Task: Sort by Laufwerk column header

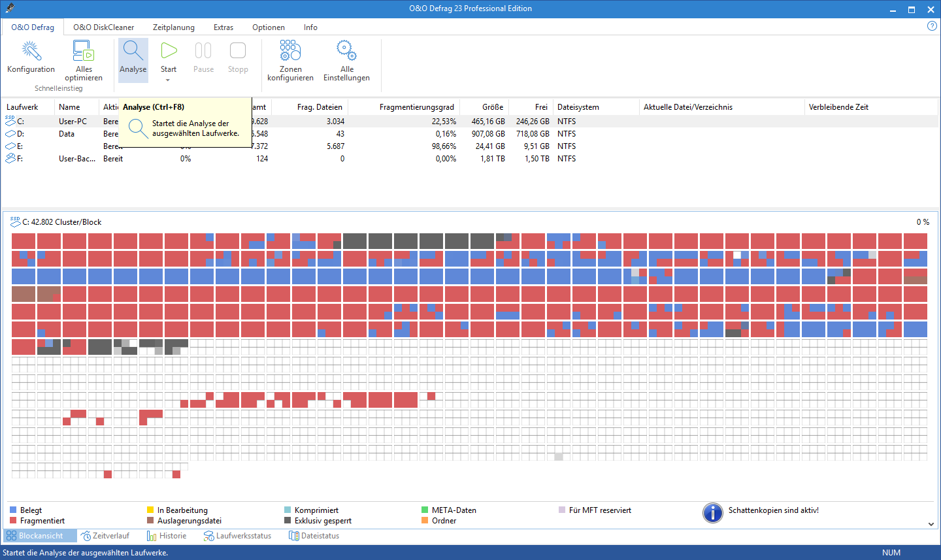Action: (x=28, y=107)
